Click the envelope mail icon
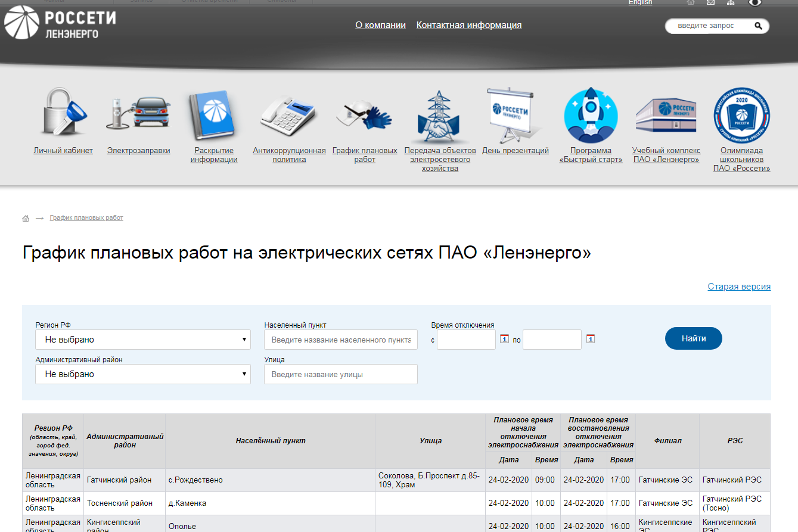This screenshot has width=798, height=532. point(710,2)
